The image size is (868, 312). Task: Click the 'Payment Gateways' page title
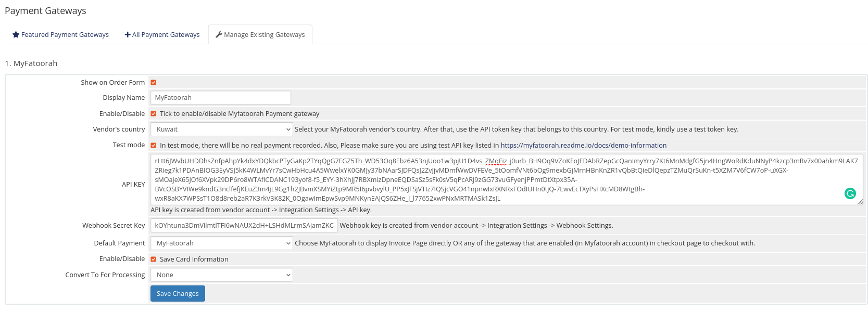click(45, 11)
